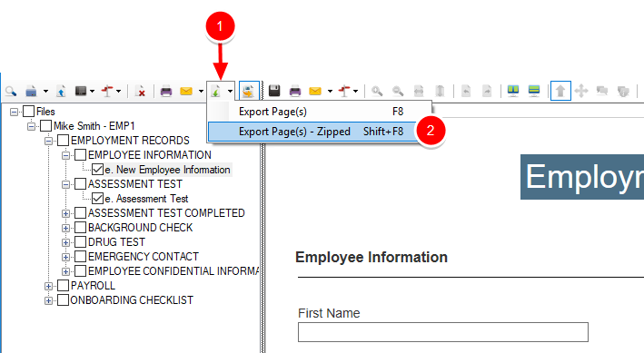644x353 pixels.
Task: Open the scanner icon's dropdown arrow
Action: [x=45, y=91]
